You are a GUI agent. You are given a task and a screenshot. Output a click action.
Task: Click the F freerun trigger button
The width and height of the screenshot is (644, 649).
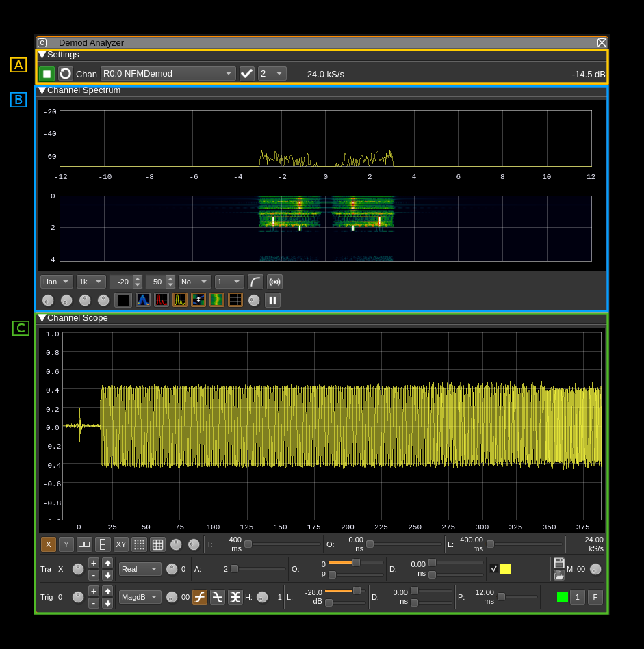(595, 597)
